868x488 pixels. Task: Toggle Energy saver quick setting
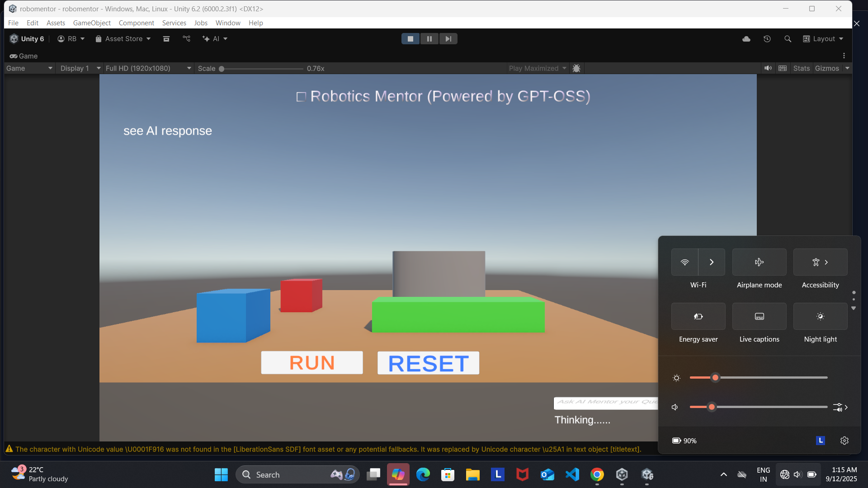[x=698, y=316]
